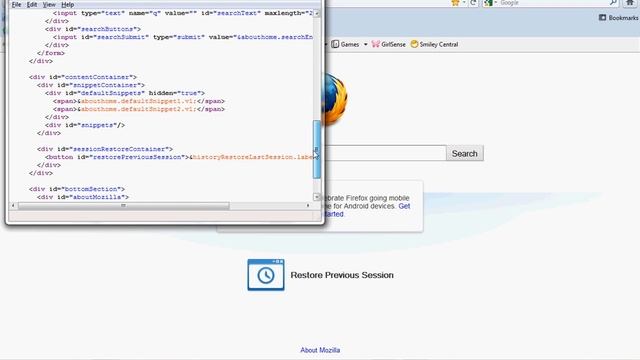
Task: Click the Games toolbar item
Action: (345, 44)
